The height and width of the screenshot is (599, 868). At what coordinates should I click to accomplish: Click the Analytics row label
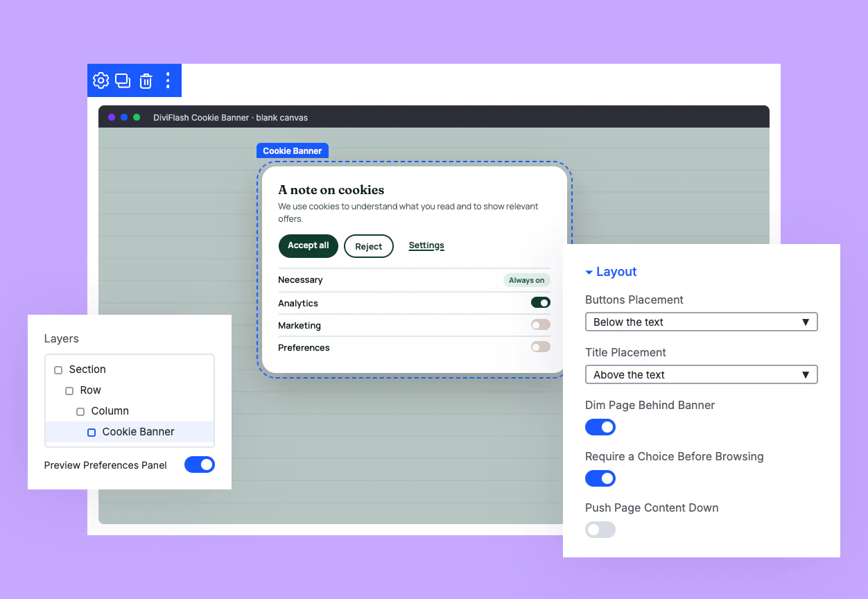click(298, 304)
